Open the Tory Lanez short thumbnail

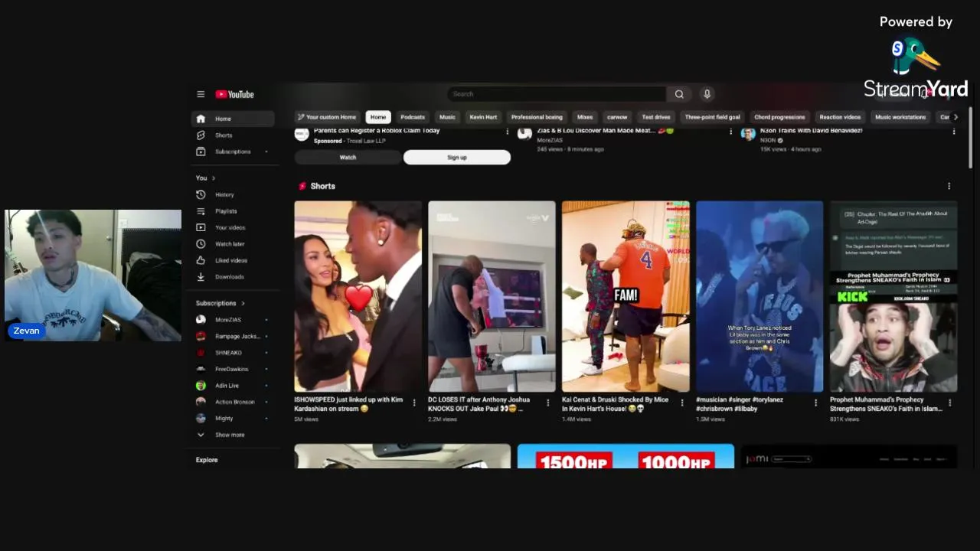pos(759,297)
